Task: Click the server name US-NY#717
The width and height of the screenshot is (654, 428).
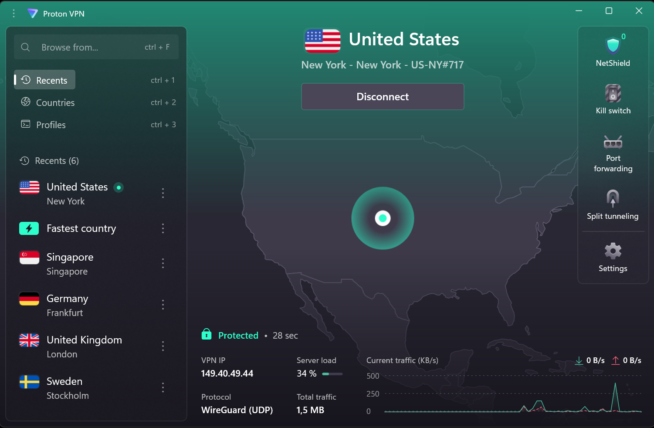Action: 437,65
